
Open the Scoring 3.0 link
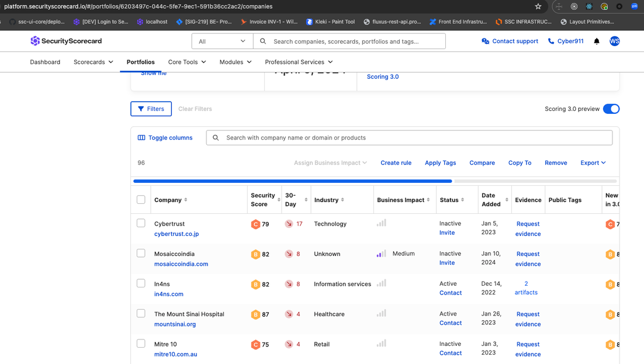383,77
